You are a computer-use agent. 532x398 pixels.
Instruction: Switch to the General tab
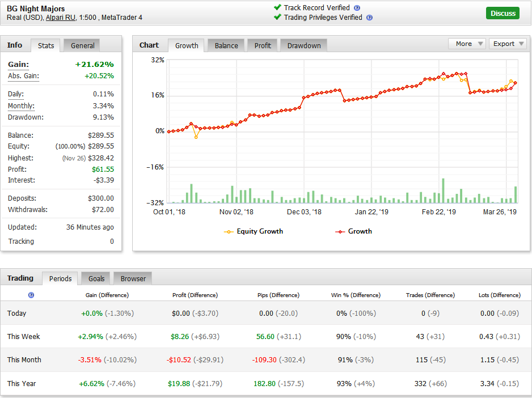(82, 45)
